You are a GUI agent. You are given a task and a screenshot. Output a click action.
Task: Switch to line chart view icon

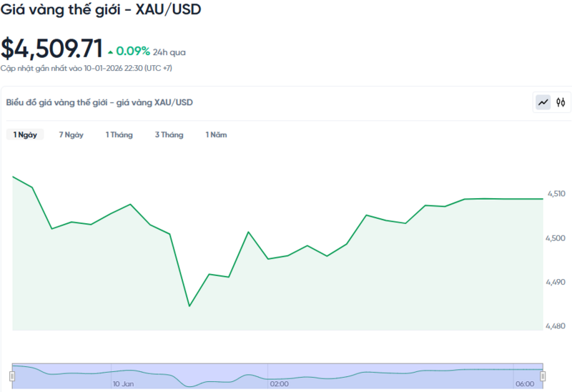click(x=543, y=102)
